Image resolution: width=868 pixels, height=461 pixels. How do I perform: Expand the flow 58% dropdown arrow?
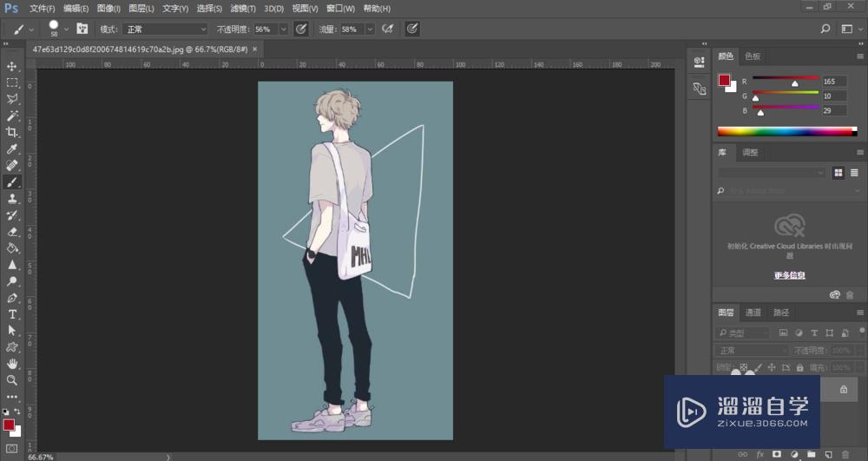tap(370, 29)
